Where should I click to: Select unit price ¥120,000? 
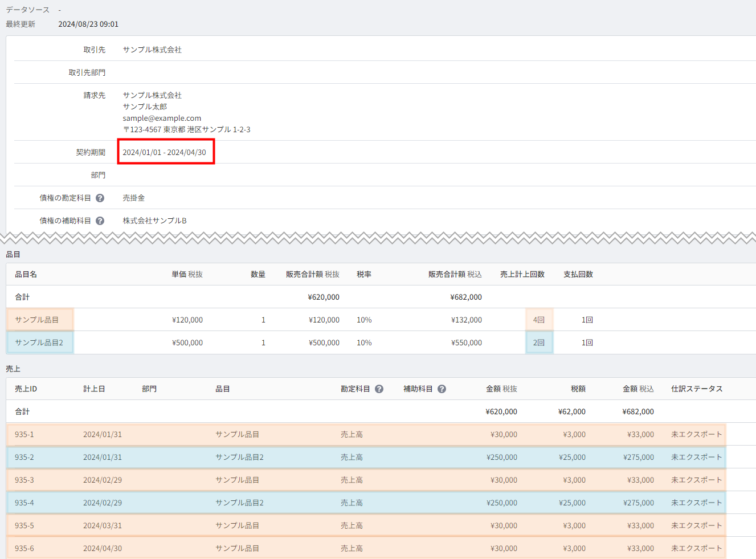187,320
